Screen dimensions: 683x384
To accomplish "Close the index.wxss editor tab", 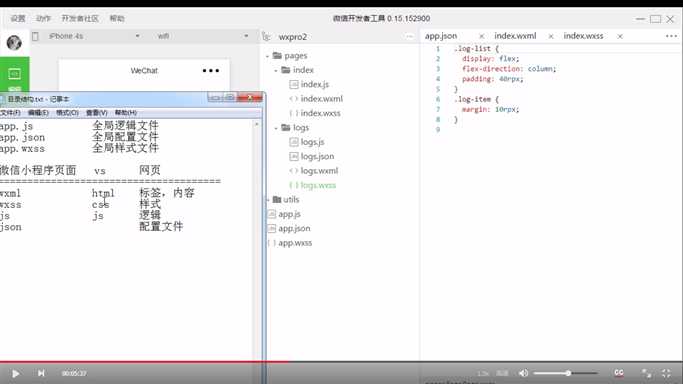I will point(620,37).
